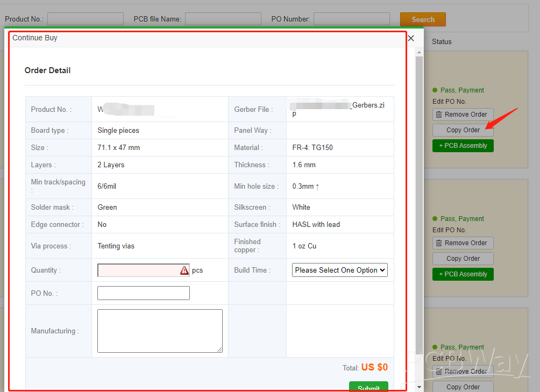
Task: Click the first row's Copy Order button
Action: [x=463, y=130]
